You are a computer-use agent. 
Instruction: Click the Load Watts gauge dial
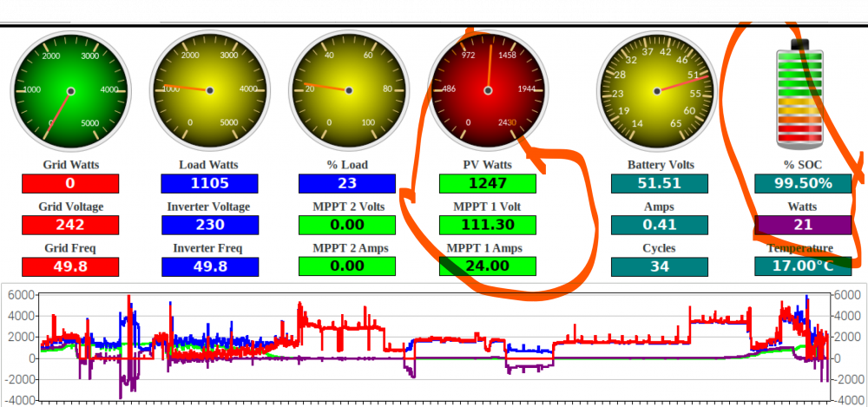click(210, 91)
